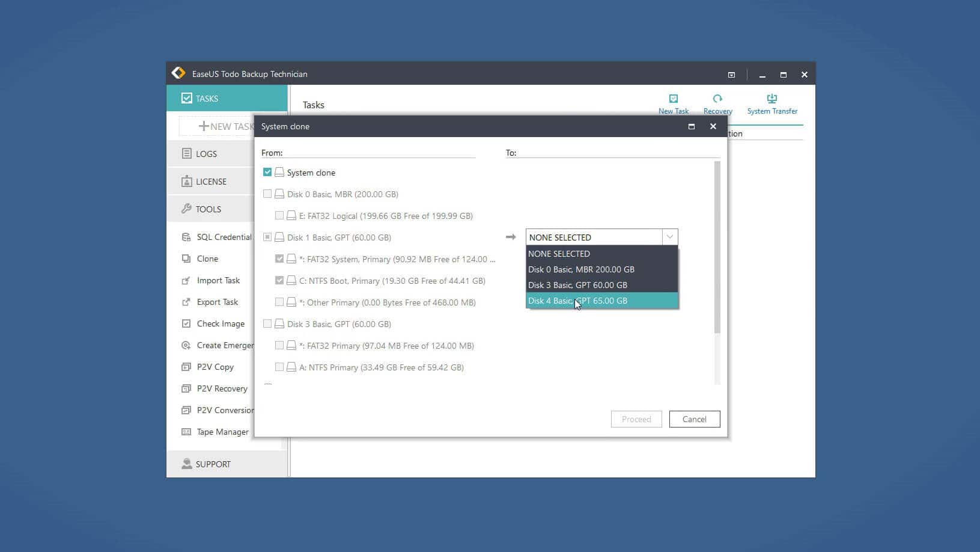Click the P2V Recovery icon
The image size is (980, 552).
[x=186, y=388]
